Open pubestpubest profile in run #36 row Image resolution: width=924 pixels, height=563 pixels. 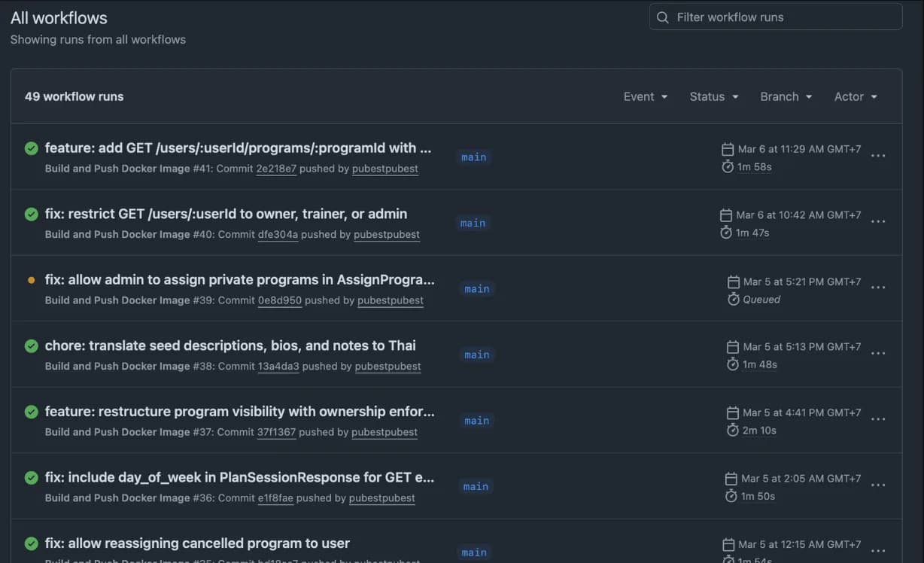tap(382, 498)
